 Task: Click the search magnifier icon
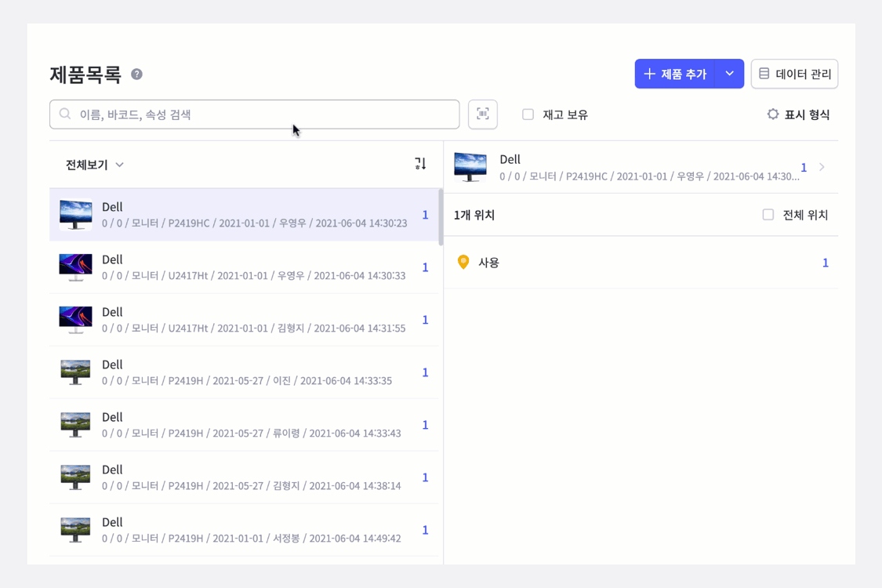click(x=65, y=114)
